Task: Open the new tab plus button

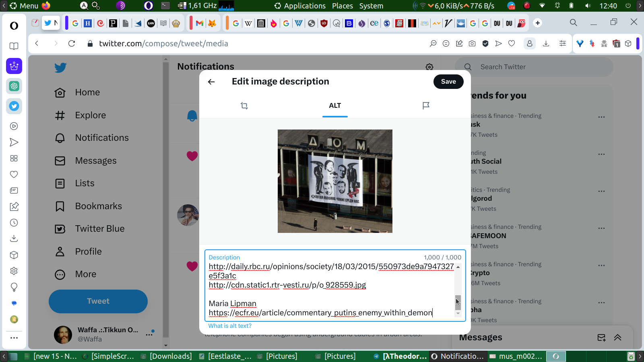Action: tap(538, 23)
